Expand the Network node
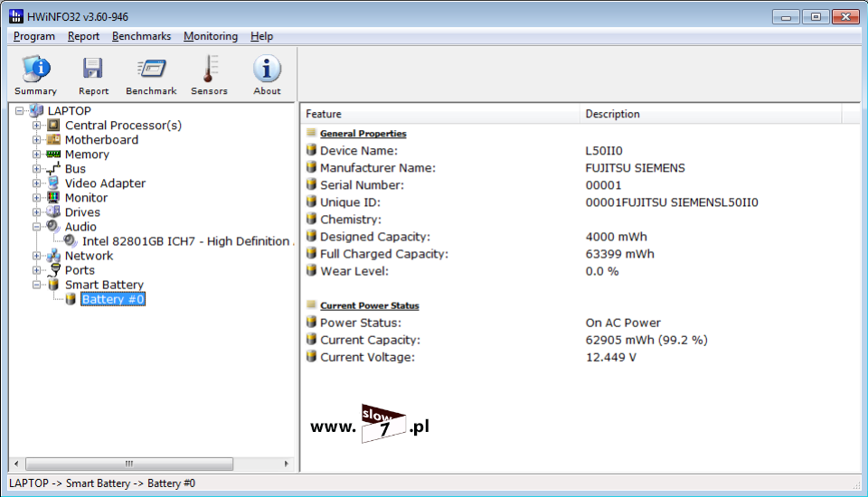The height and width of the screenshot is (497, 868). click(x=36, y=256)
